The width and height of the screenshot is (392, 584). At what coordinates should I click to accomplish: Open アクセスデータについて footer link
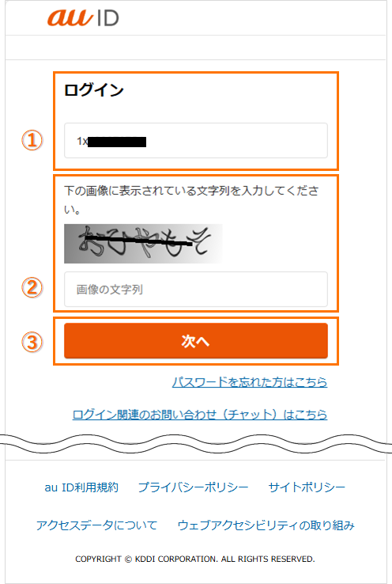[96, 525]
